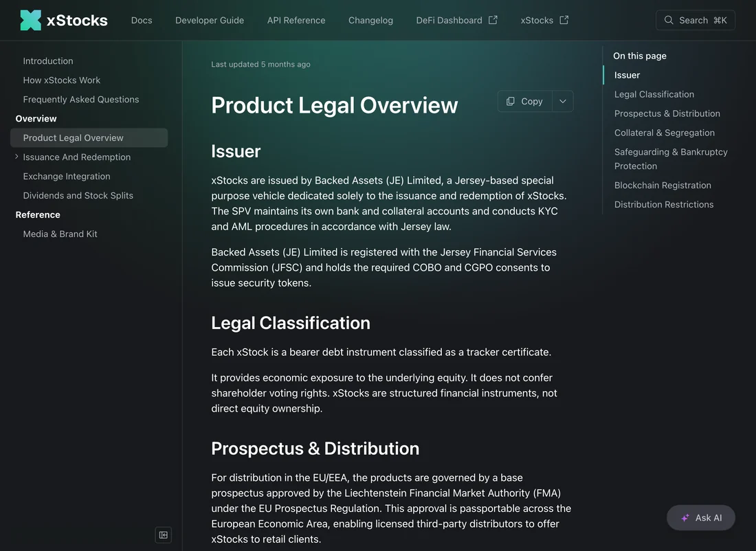Open Introduction in the sidebar
756x551 pixels.
tap(48, 60)
